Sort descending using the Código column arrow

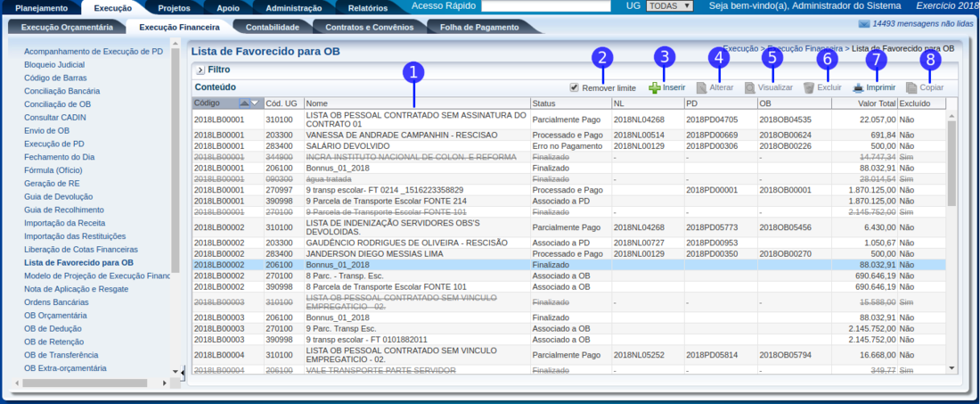[x=256, y=103]
